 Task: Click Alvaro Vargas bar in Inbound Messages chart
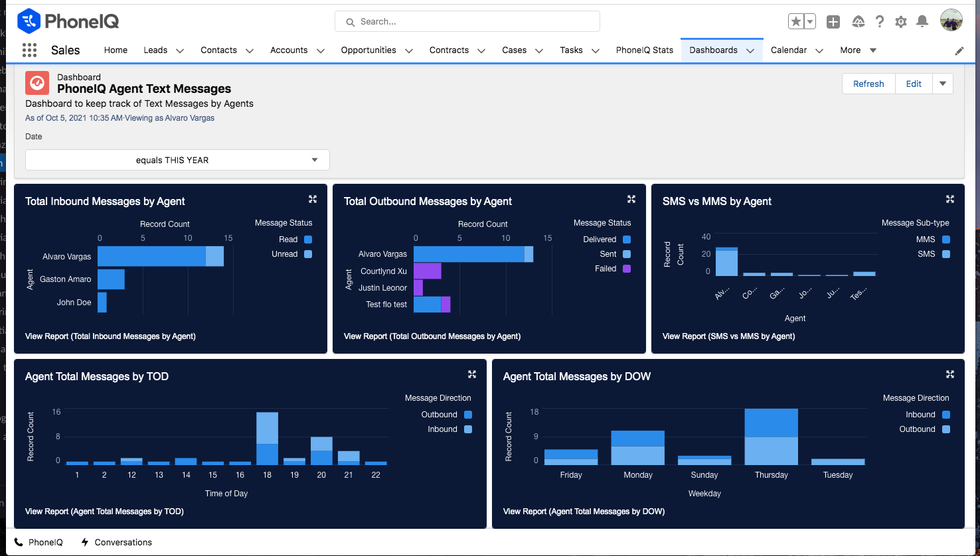coord(161,256)
